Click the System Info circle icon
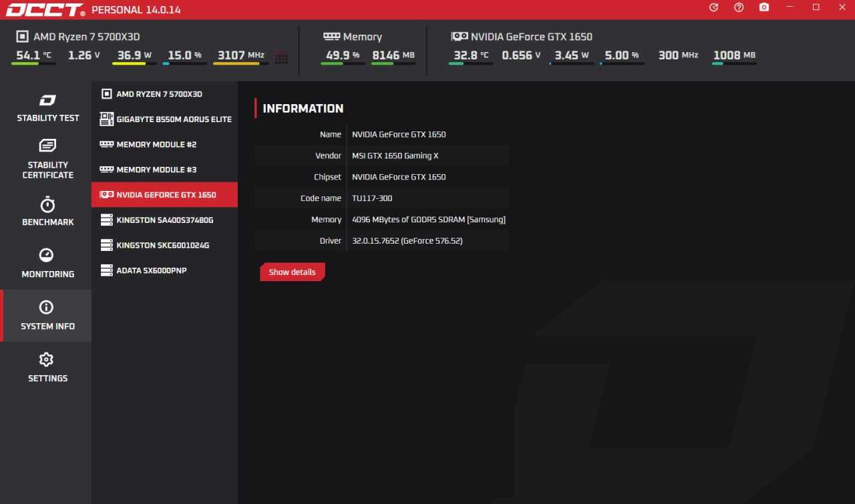This screenshot has width=855, height=504. tap(46, 307)
